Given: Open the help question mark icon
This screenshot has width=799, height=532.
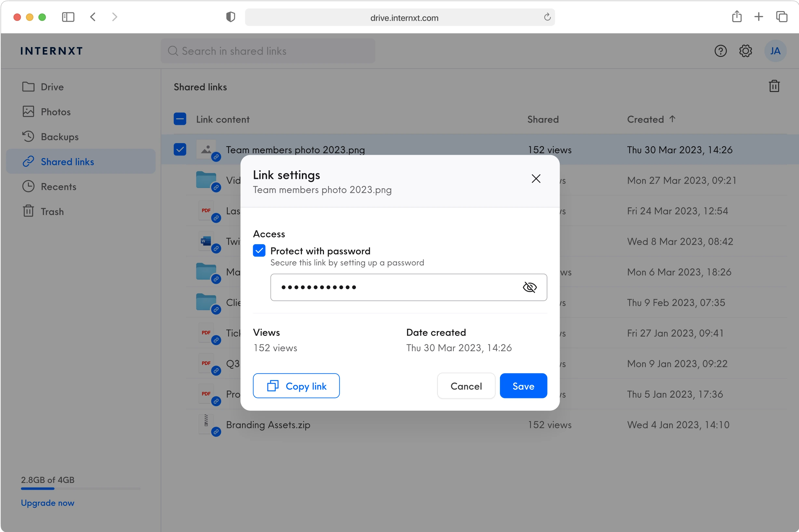Looking at the screenshot, I should click(x=720, y=51).
